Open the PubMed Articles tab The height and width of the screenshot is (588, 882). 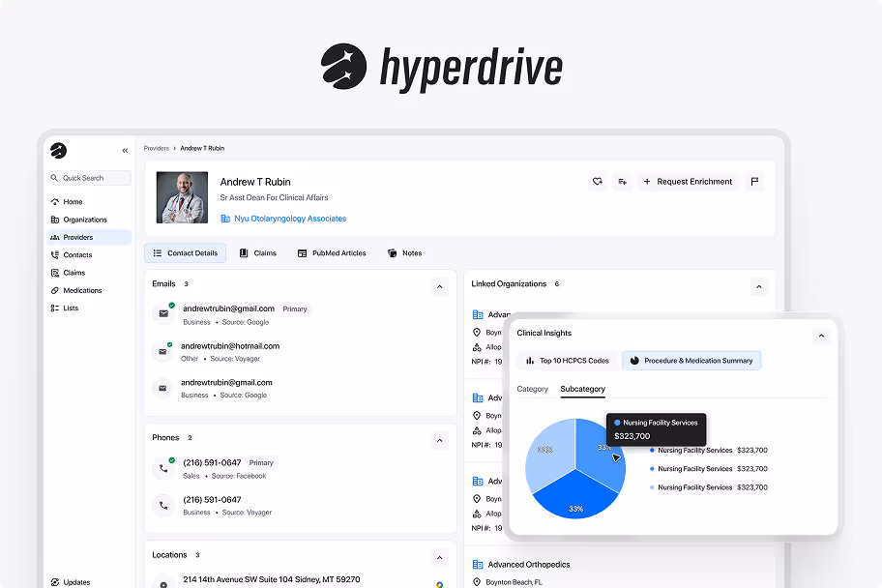point(332,253)
